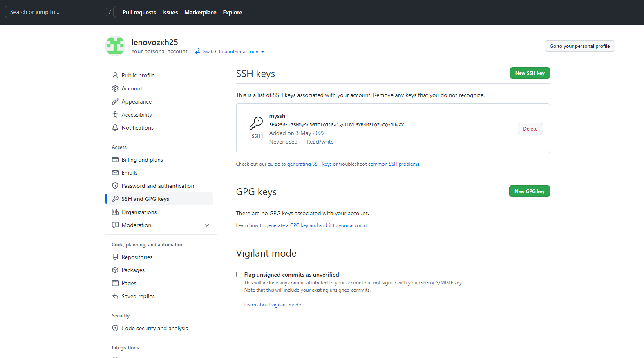Go to Marketplace in top navigation
The image size is (644, 358).
point(200,12)
